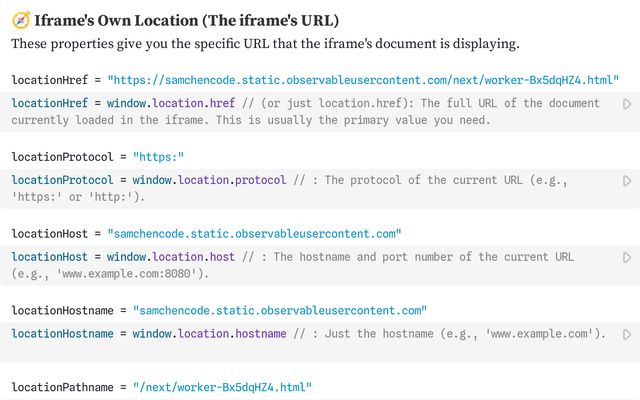Click the compass emoji in the heading

click(x=20, y=21)
